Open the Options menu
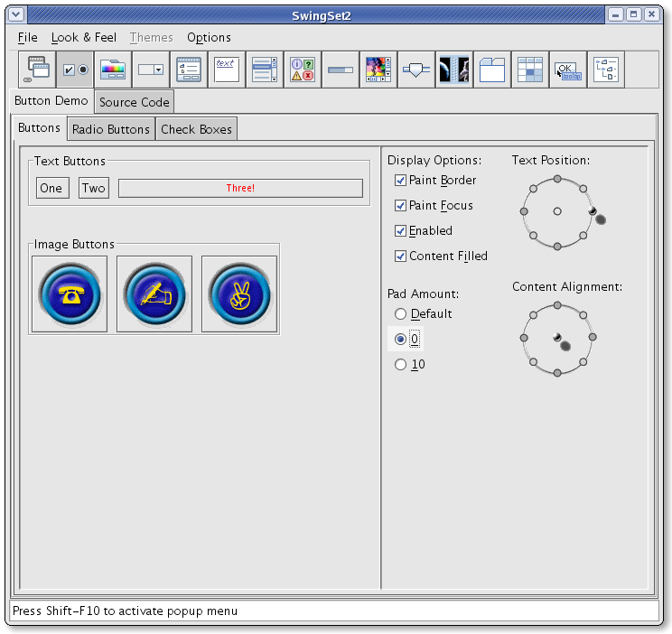672x634 pixels. pyautogui.click(x=209, y=38)
